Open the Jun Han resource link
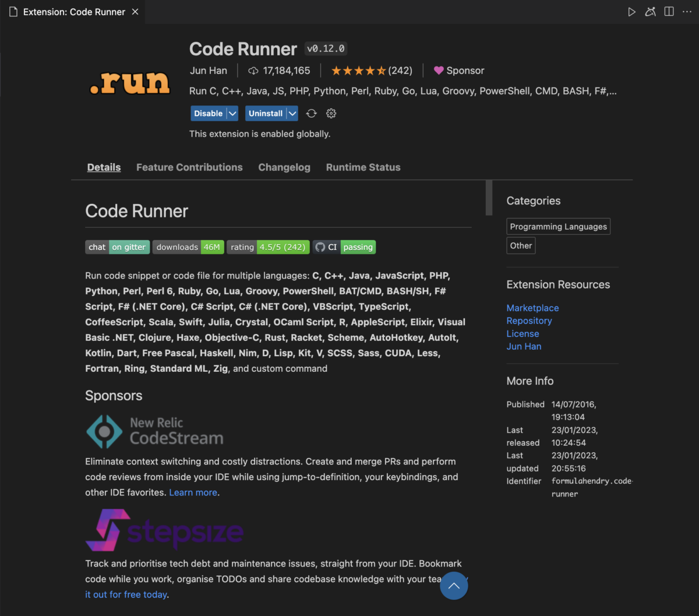This screenshot has height=616, width=699. click(x=524, y=346)
